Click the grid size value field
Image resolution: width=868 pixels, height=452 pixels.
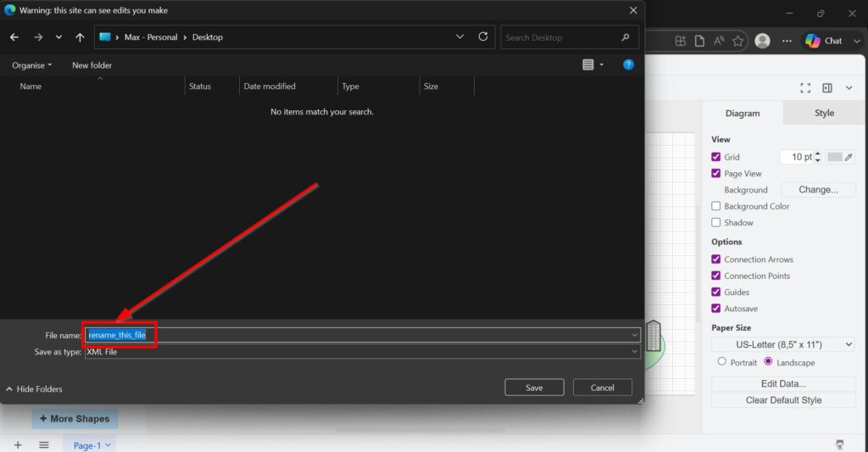pos(797,157)
